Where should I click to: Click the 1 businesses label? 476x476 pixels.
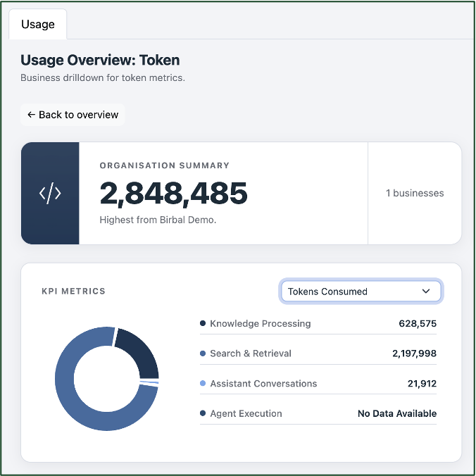pos(415,193)
